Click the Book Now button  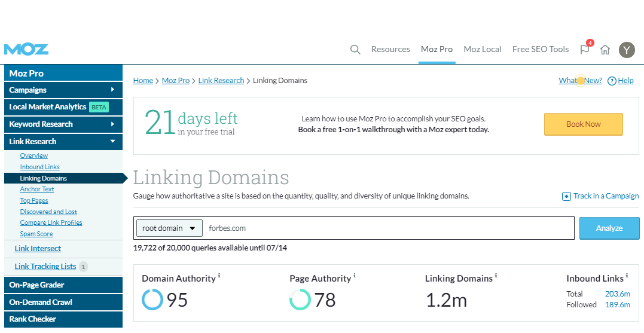pyautogui.click(x=584, y=124)
